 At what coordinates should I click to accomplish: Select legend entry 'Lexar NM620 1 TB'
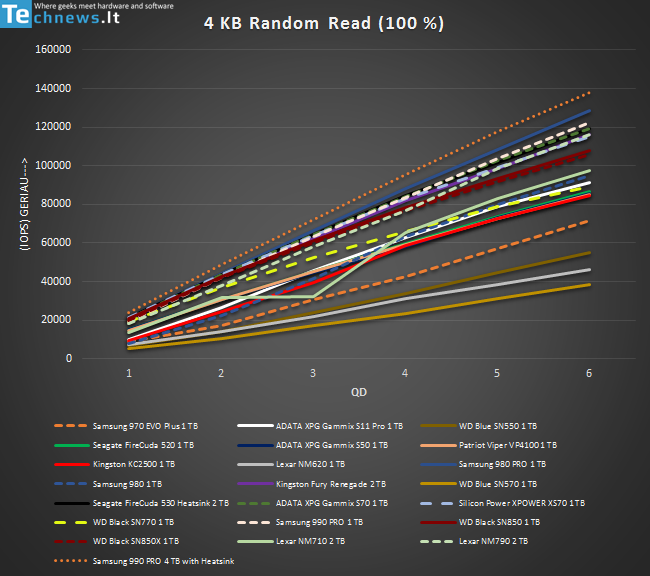pyautogui.click(x=291, y=464)
